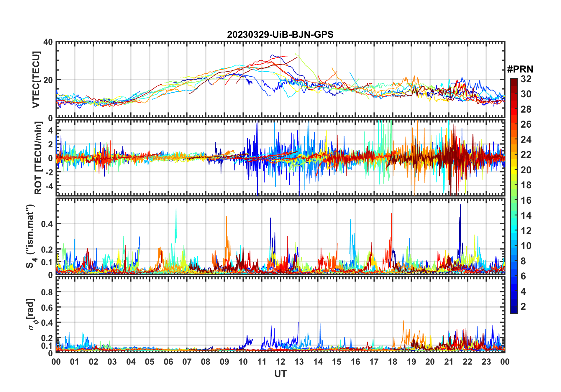Click the 12 tick label on the UT axis
The image size is (561, 392).
tap(280, 362)
